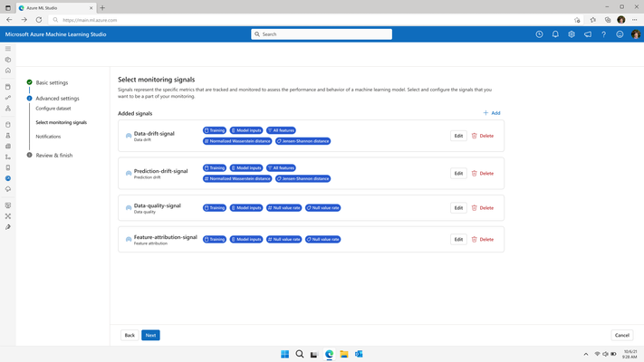Expand the system tray hidden icons chevron

586,354
